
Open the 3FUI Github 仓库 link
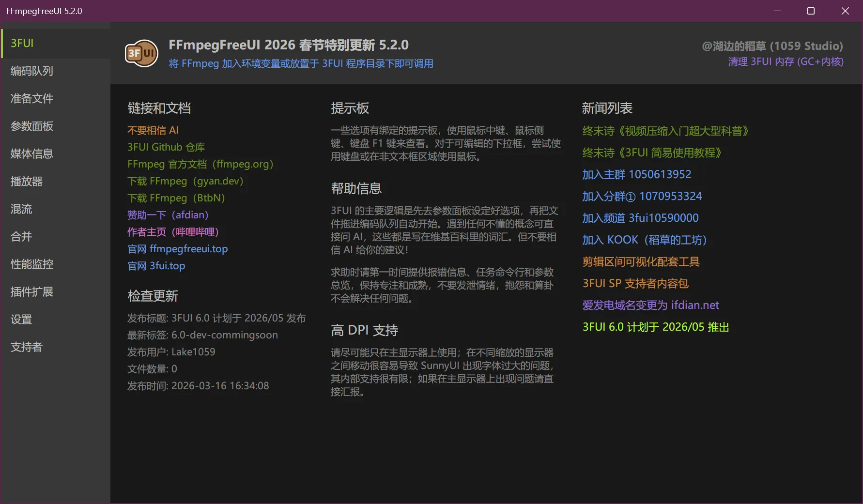coord(166,147)
